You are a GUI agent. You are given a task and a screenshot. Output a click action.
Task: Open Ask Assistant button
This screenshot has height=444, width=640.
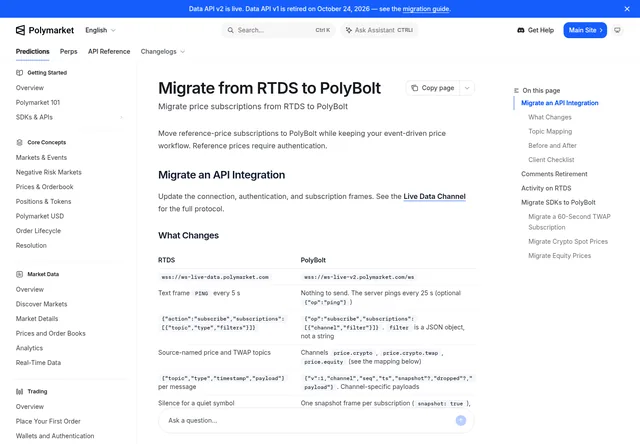point(379,30)
